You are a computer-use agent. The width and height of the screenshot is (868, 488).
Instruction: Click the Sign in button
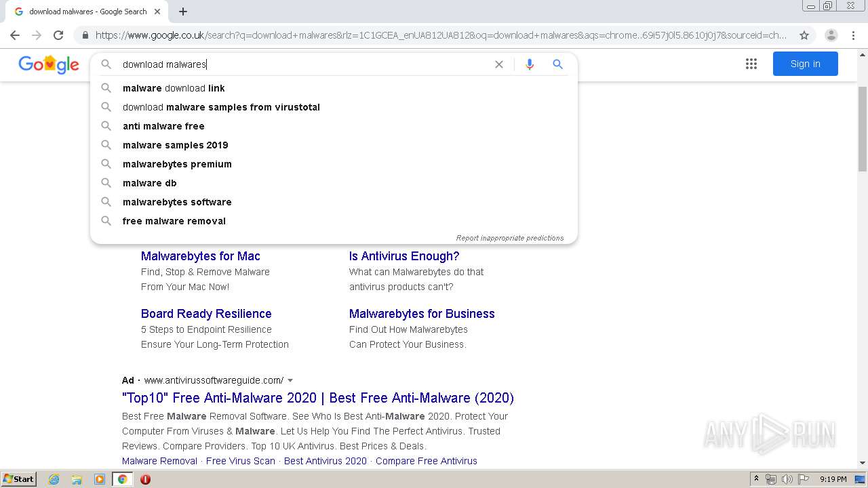pyautogui.click(x=805, y=64)
